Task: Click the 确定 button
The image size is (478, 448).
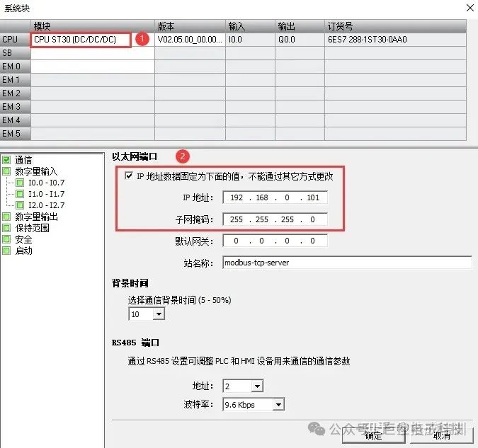Action: coord(374,435)
